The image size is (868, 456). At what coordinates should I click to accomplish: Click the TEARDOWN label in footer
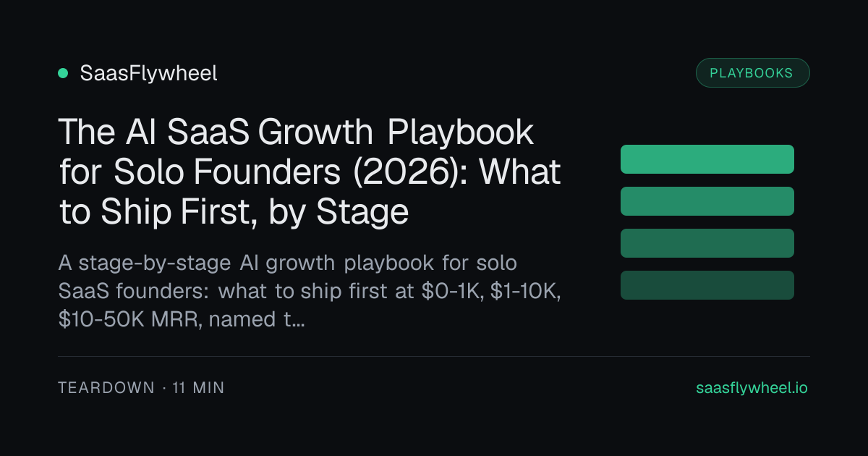[x=106, y=388]
